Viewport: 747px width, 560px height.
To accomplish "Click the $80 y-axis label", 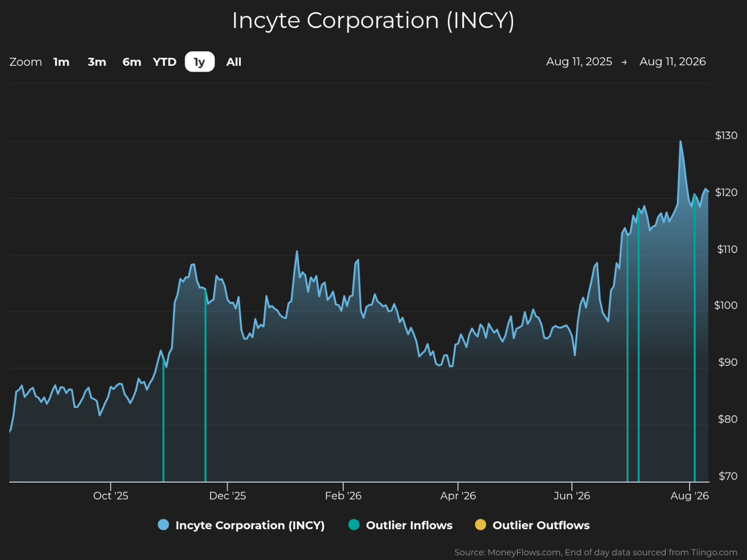I will (727, 419).
